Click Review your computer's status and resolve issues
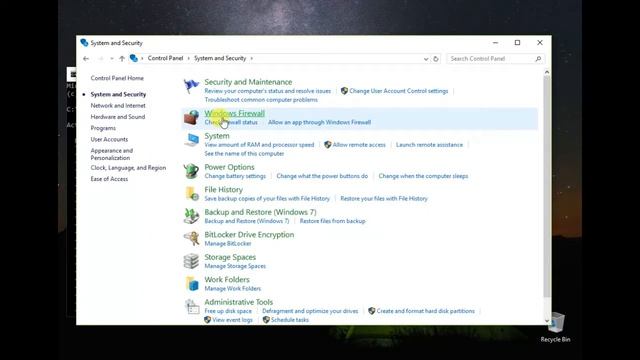This screenshot has height=360, width=640. (268, 91)
